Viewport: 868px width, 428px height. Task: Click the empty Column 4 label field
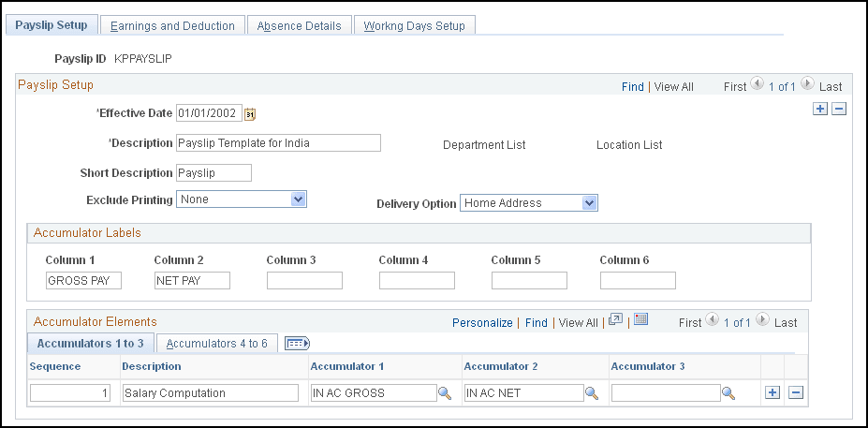[x=417, y=281]
